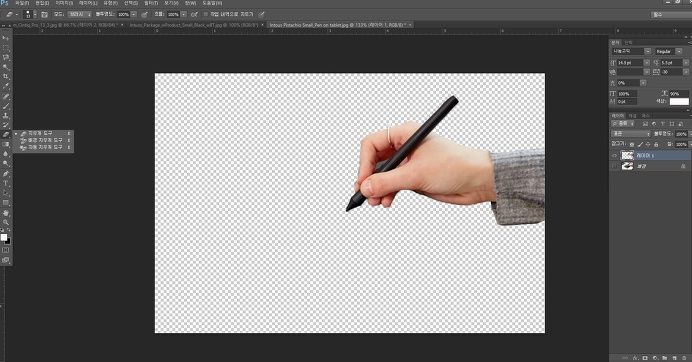Open the layer blend mode 표준 dropdown

[x=631, y=134]
